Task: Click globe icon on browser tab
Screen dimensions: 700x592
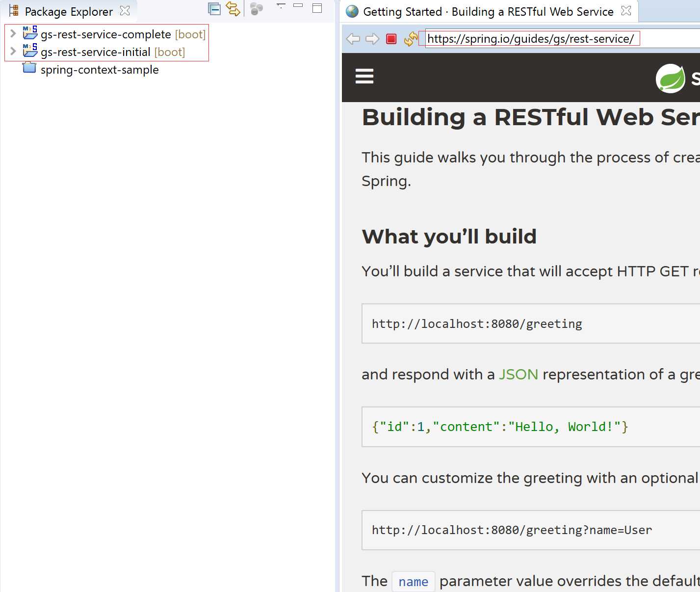Action: pyautogui.click(x=352, y=11)
